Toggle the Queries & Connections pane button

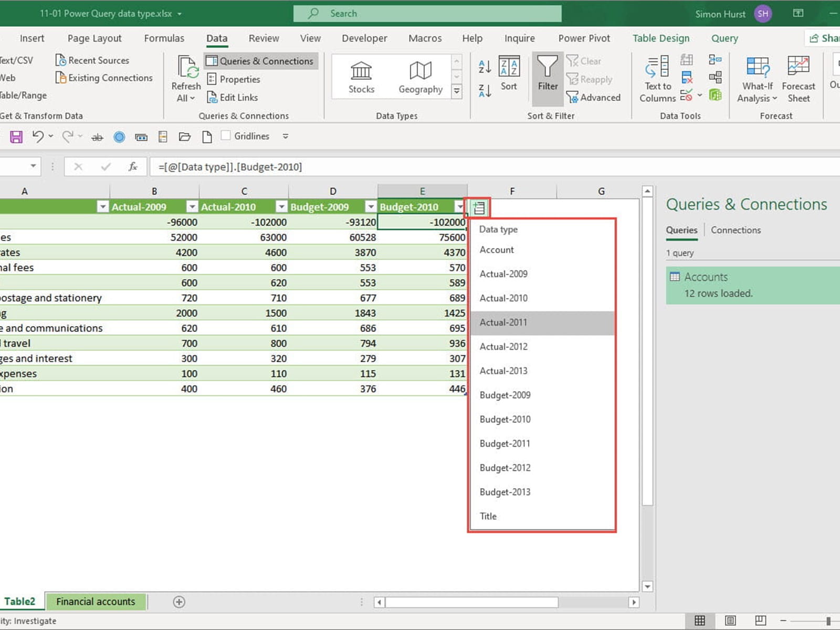(x=260, y=61)
